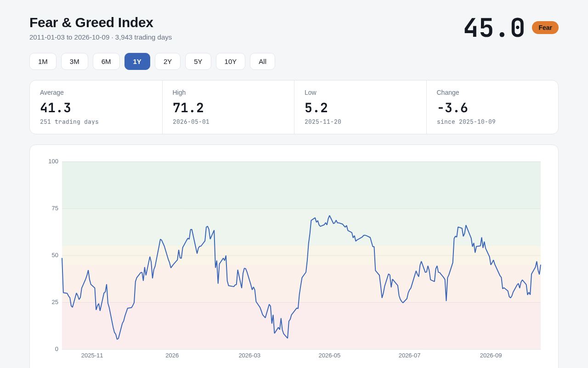The image size is (588, 368).
Task: Select the 1M time range
Action: point(43,61)
